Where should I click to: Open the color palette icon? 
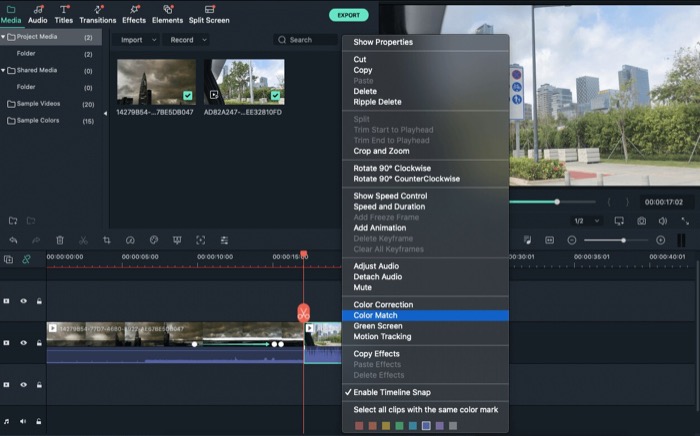(x=154, y=240)
